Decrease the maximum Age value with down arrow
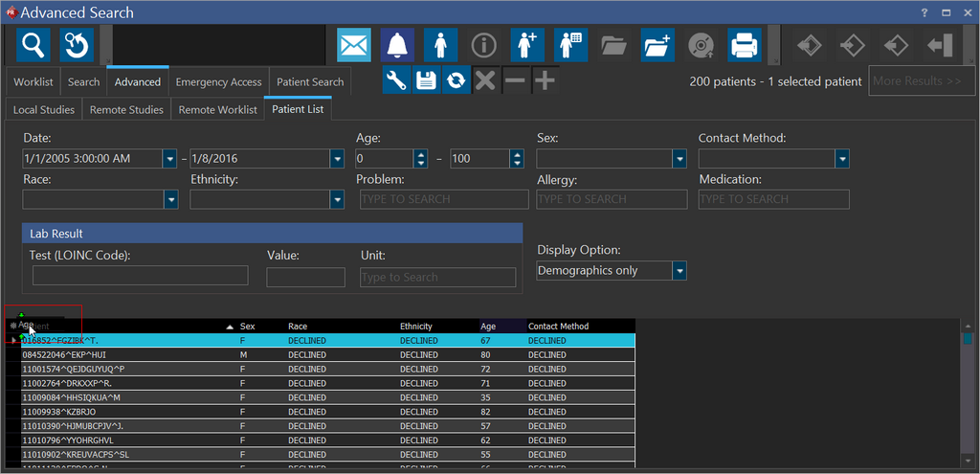The width and height of the screenshot is (980, 474). (517, 163)
